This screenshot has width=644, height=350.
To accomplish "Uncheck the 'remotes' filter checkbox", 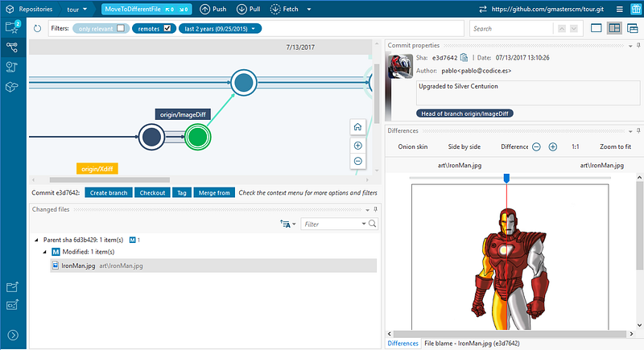I will click(167, 28).
